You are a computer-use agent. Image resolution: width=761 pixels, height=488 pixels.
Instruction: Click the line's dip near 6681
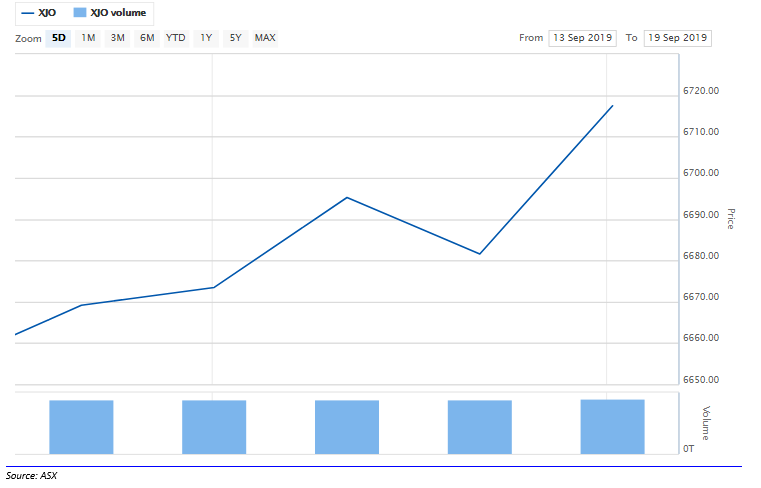[x=480, y=253]
